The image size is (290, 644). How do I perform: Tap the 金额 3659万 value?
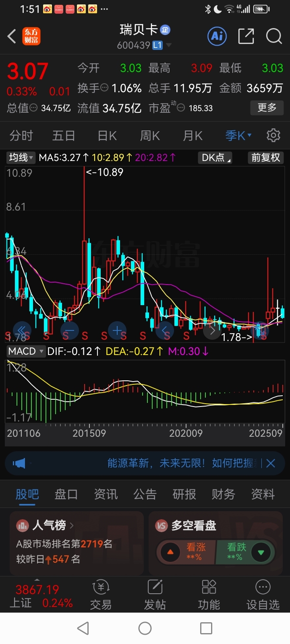coord(251,88)
